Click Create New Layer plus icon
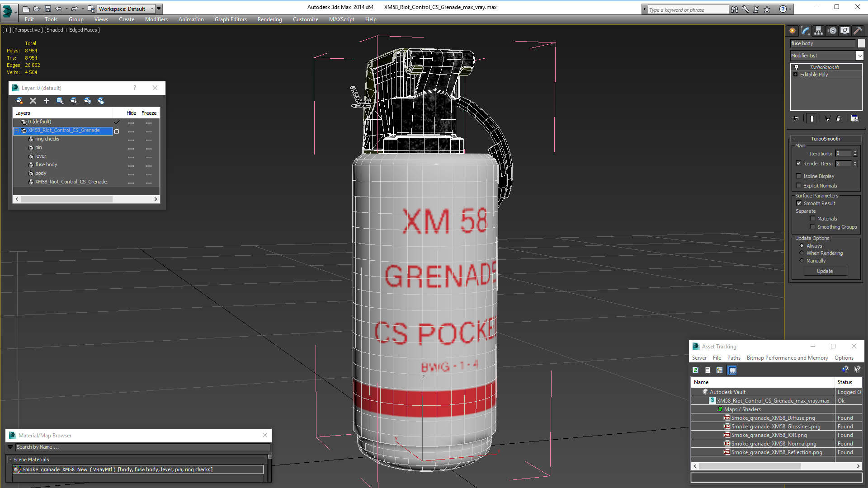This screenshot has height=488, width=868. 46,101
